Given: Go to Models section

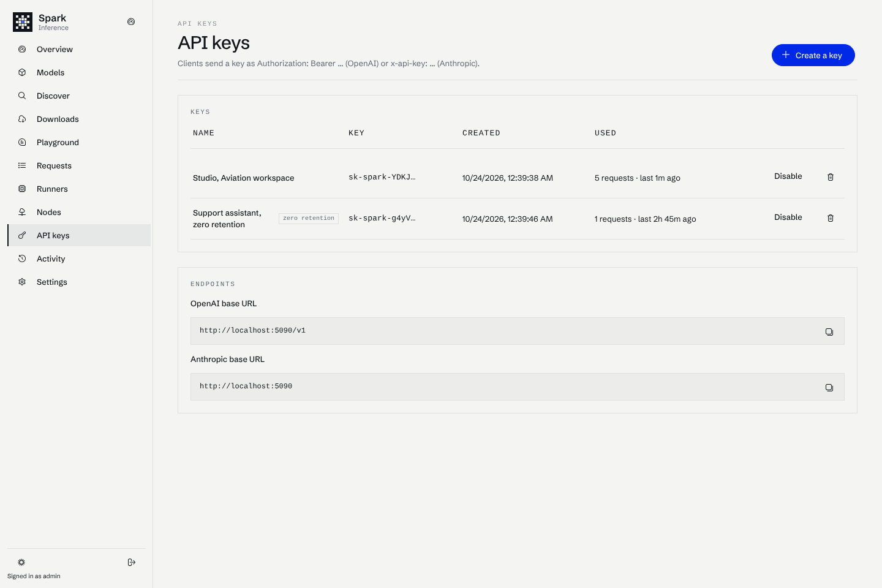Looking at the screenshot, I should pyautogui.click(x=79, y=72).
